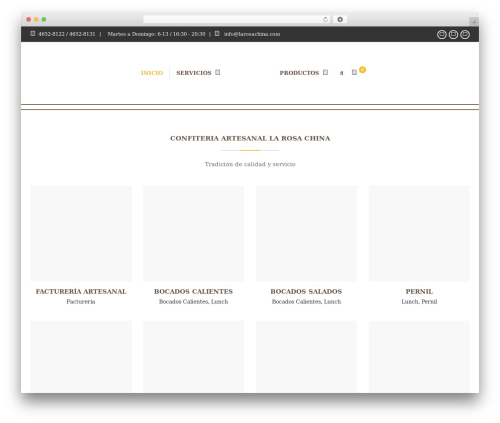Click Lunch, Pernil category link
This screenshot has width=500, height=423.
tap(419, 302)
